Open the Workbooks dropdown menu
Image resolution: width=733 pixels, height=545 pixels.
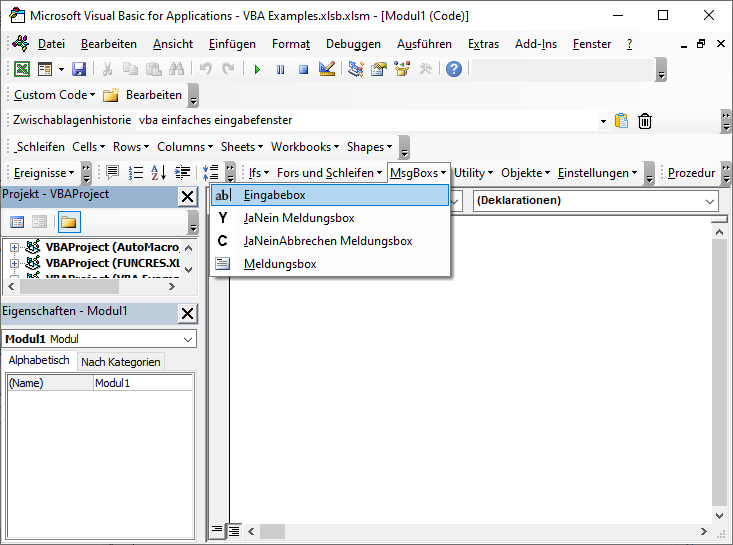point(305,147)
